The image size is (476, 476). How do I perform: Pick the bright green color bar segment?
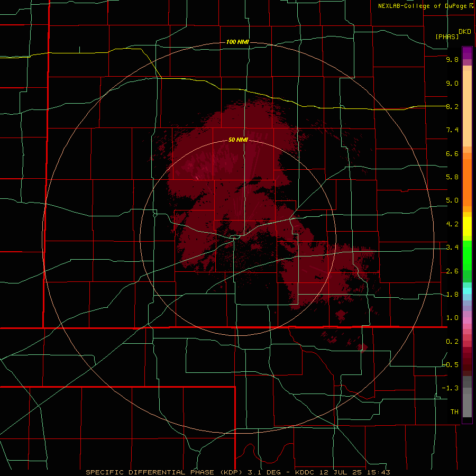tap(467, 254)
